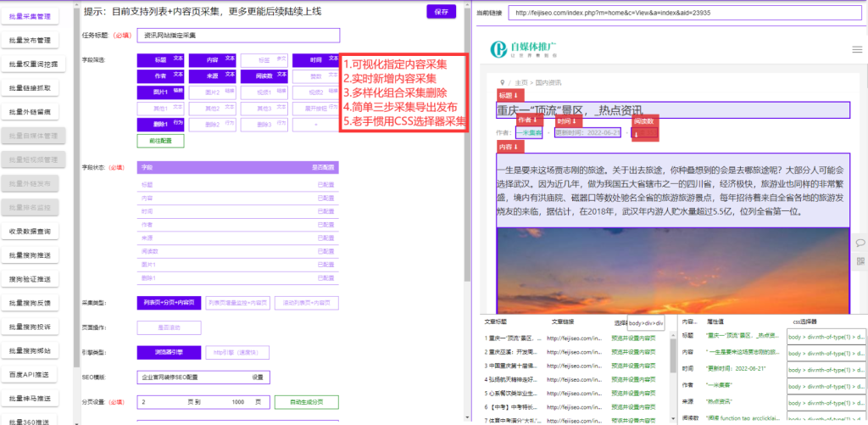Open 批量权重词挖掘 in the sidebar
This screenshot has width=868, height=425.
(x=33, y=64)
